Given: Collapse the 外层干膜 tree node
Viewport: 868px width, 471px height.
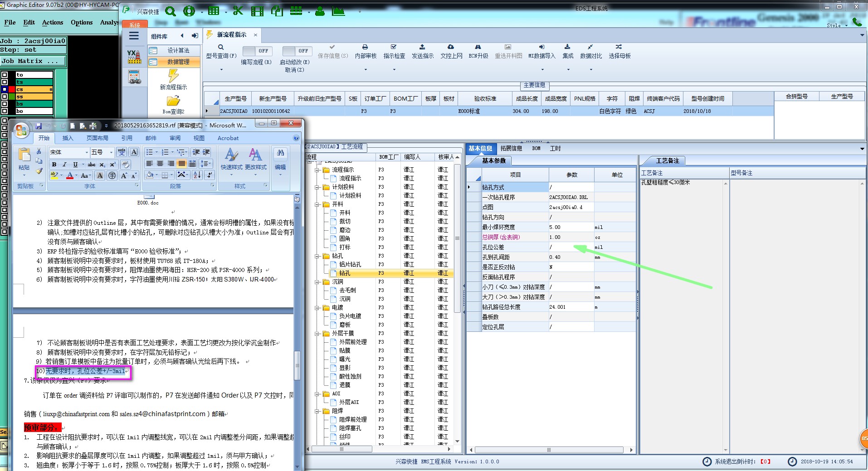Looking at the screenshot, I should pos(317,334).
